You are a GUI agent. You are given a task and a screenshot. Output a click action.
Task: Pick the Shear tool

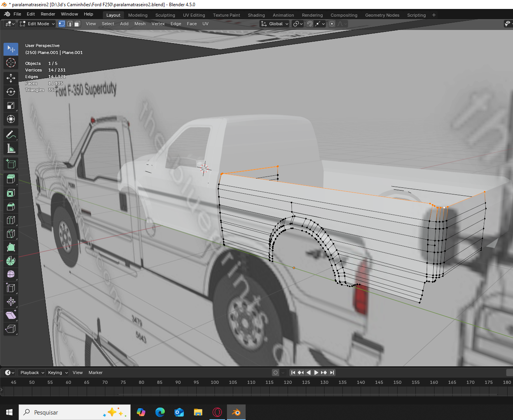pyautogui.click(x=11, y=315)
